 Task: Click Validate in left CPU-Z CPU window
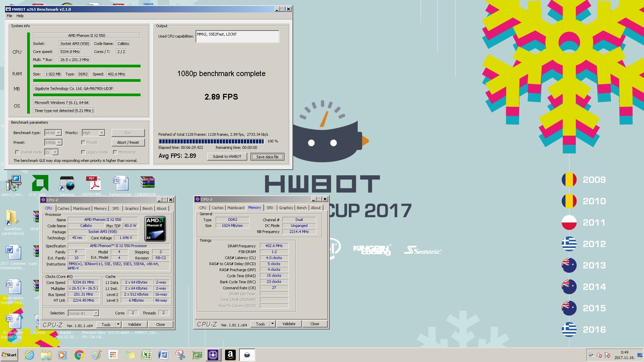(135, 324)
